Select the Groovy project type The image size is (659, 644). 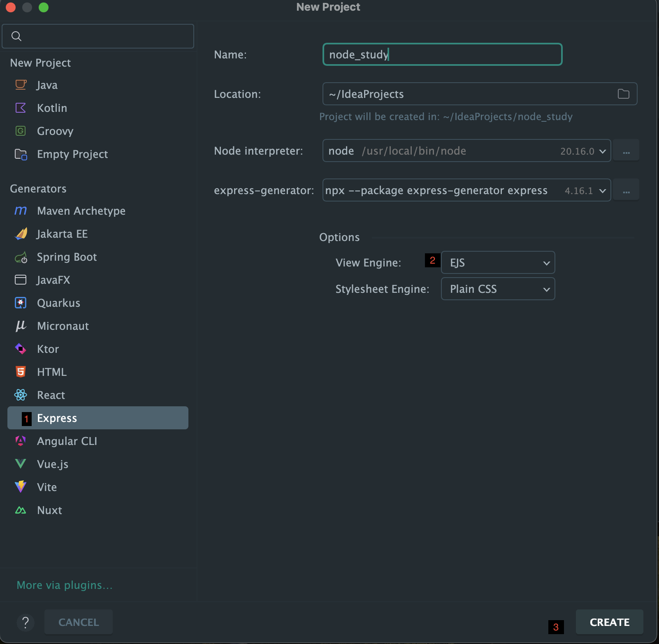click(x=98, y=131)
